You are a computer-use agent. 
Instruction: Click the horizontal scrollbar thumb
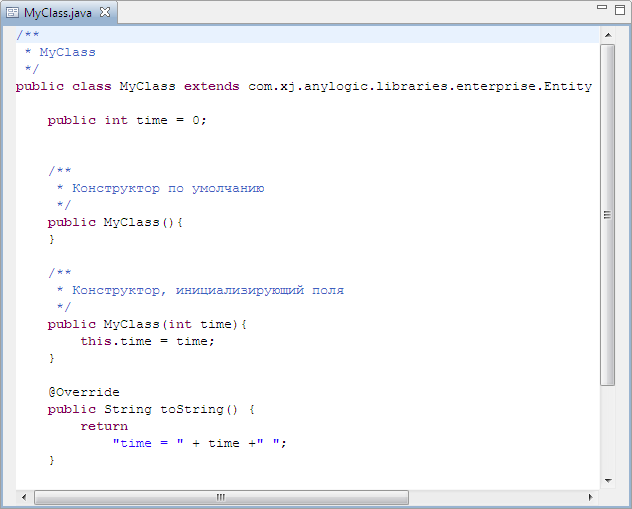click(x=221, y=497)
